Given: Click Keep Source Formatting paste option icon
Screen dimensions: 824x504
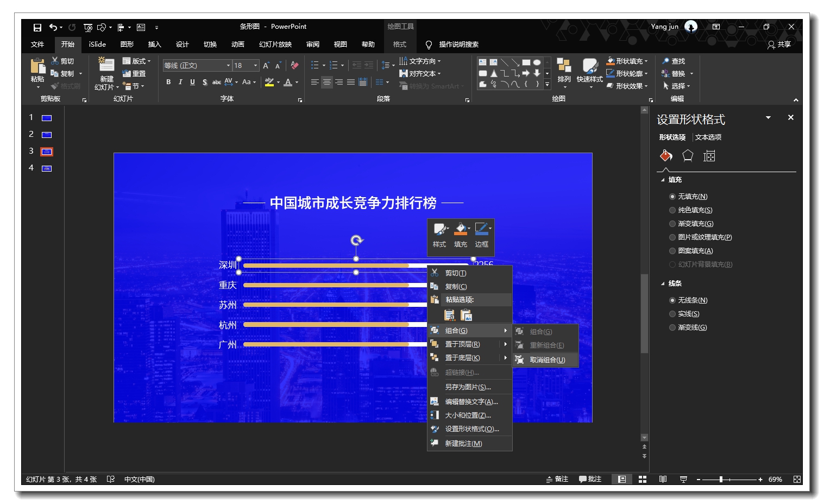Looking at the screenshot, I should 449,315.
